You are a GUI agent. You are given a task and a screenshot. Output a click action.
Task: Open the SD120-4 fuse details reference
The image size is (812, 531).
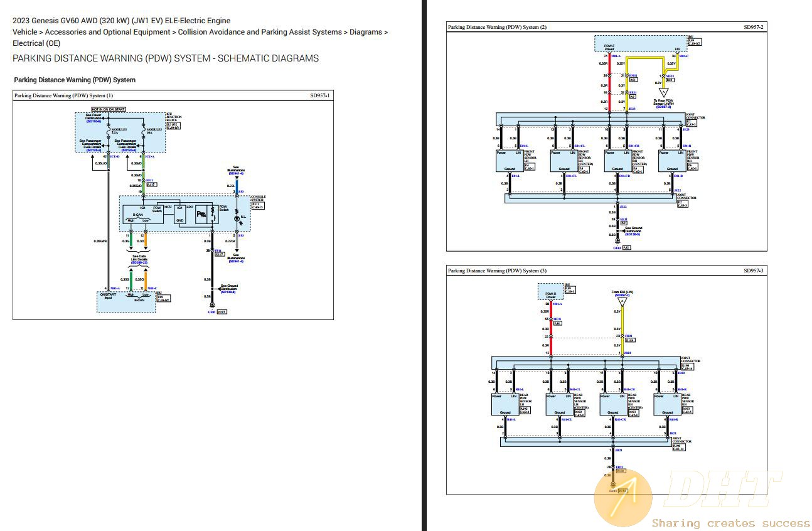[129, 150]
